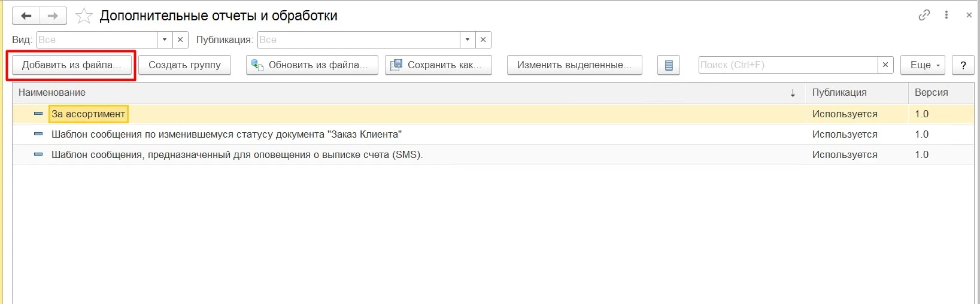
Task: Click the Сохранить как button
Action: point(438,65)
